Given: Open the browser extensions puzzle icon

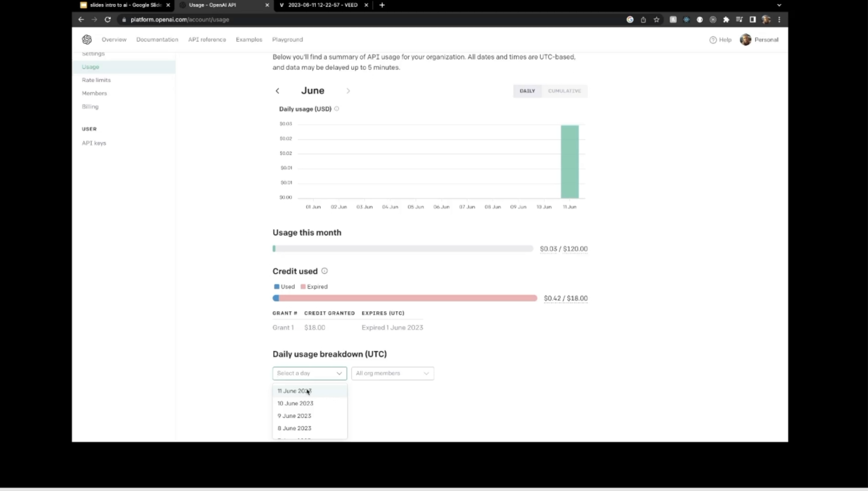Looking at the screenshot, I should [726, 19].
